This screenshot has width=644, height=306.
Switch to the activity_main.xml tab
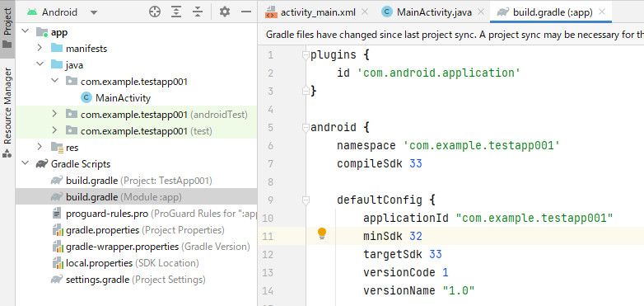(x=311, y=12)
